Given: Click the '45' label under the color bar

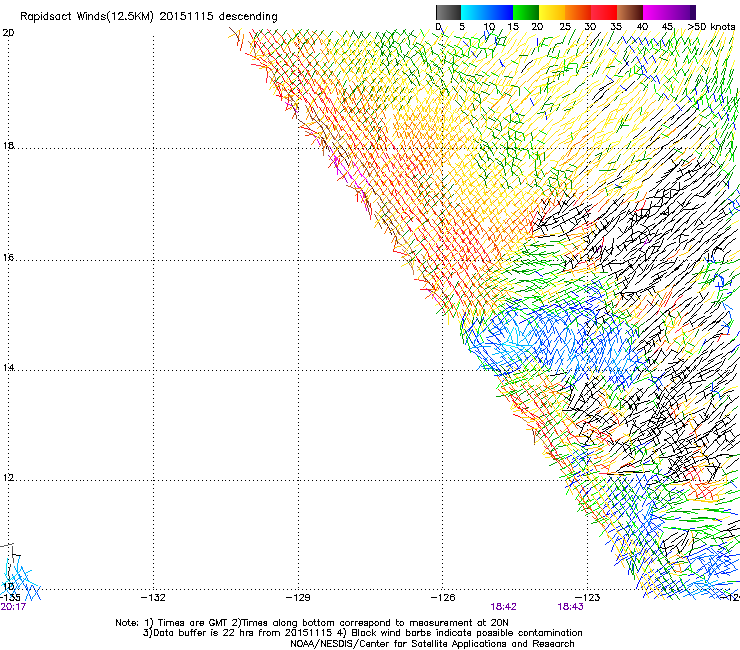Looking at the screenshot, I should pyautogui.click(x=667, y=27).
